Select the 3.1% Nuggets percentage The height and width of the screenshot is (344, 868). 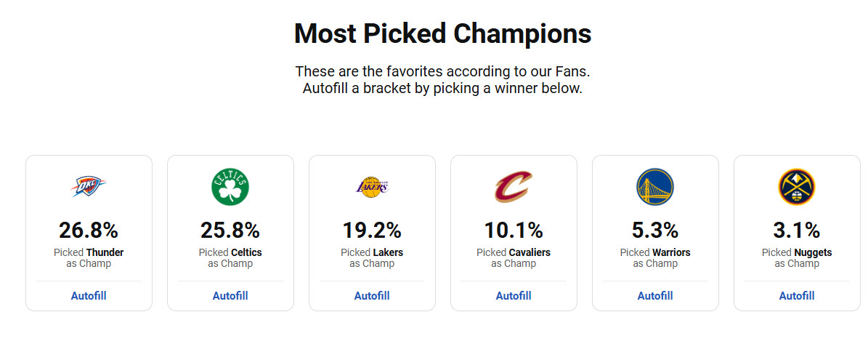(x=797, y=231)
